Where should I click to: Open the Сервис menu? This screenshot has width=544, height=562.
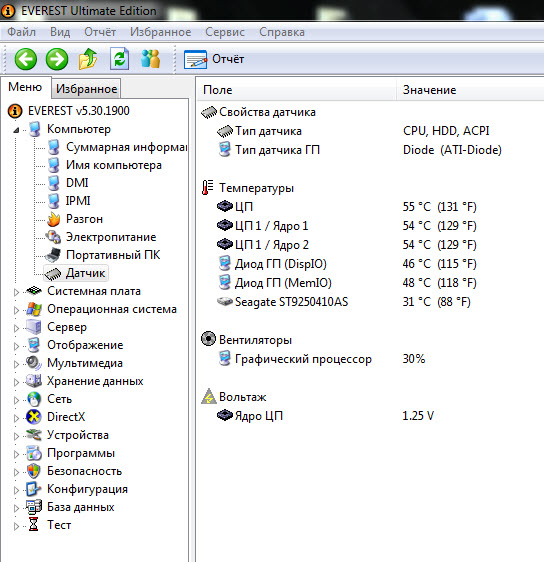pos(225,32)
